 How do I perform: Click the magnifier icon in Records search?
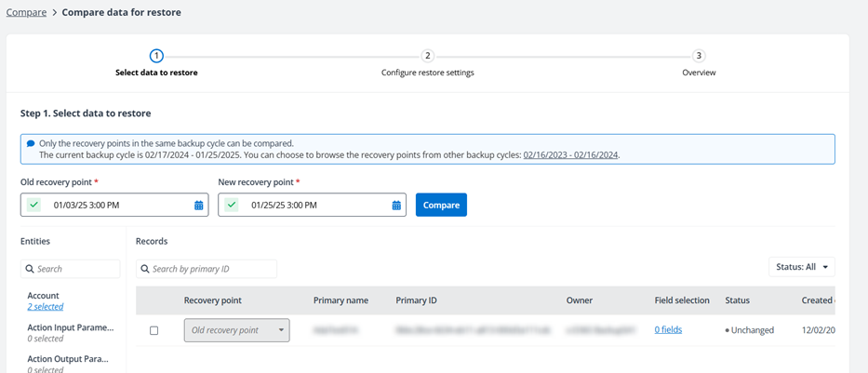click(x=145, y=269)
